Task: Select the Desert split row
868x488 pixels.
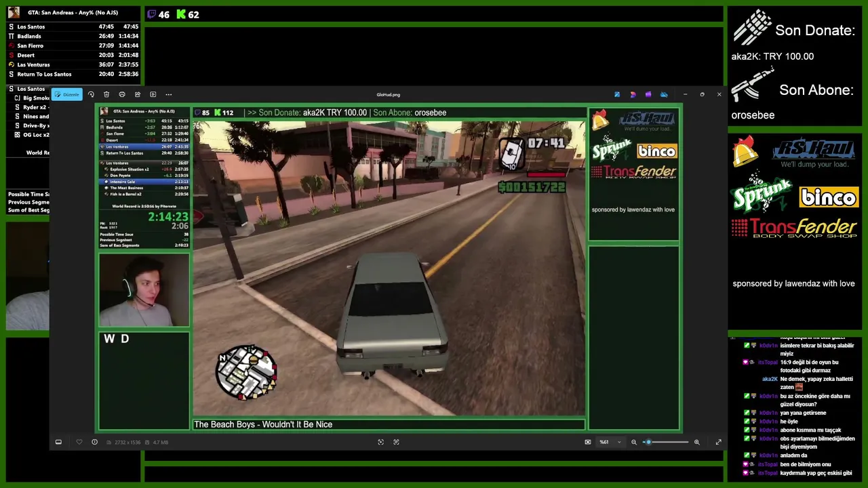Action: tap(74, 55)
